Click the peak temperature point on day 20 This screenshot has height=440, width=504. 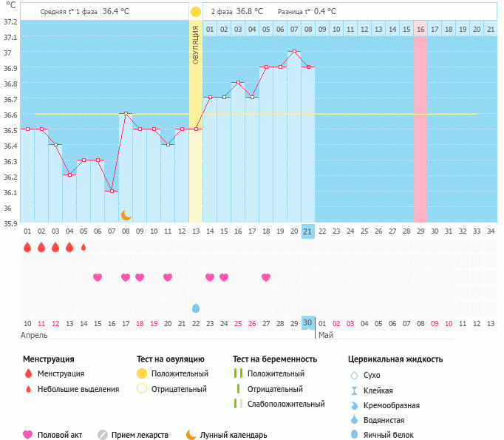(294, 52)
